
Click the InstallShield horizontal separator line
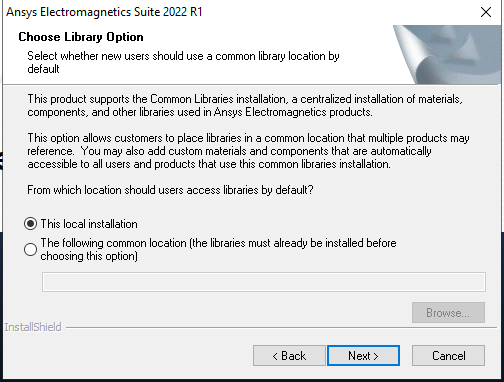point(282,328)
